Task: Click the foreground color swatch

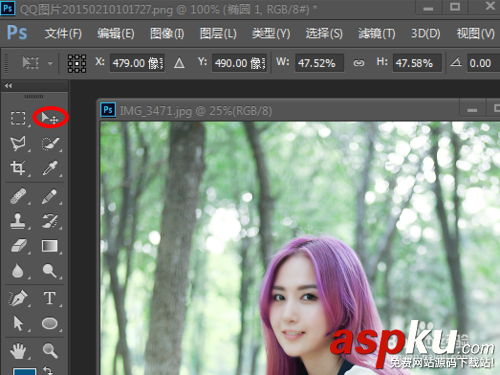Action: [24, 371]
